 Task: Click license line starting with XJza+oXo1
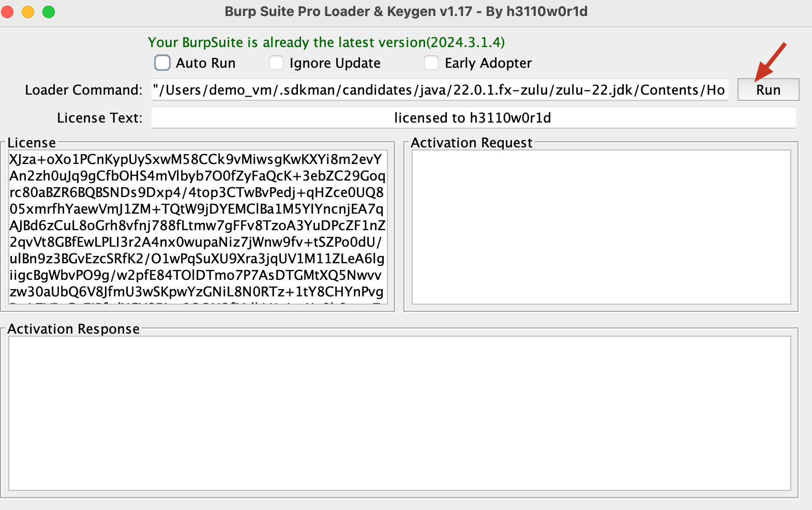click(196, 159)
